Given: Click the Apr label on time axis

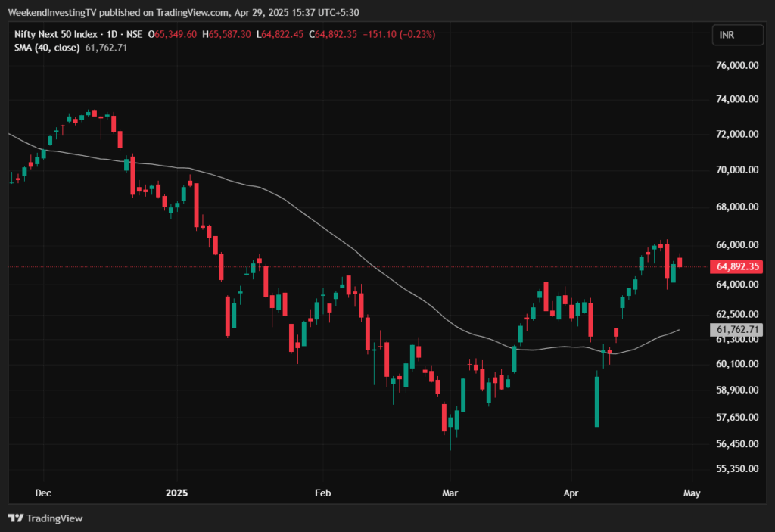Looking at the screenshot, I should (571, 493).
